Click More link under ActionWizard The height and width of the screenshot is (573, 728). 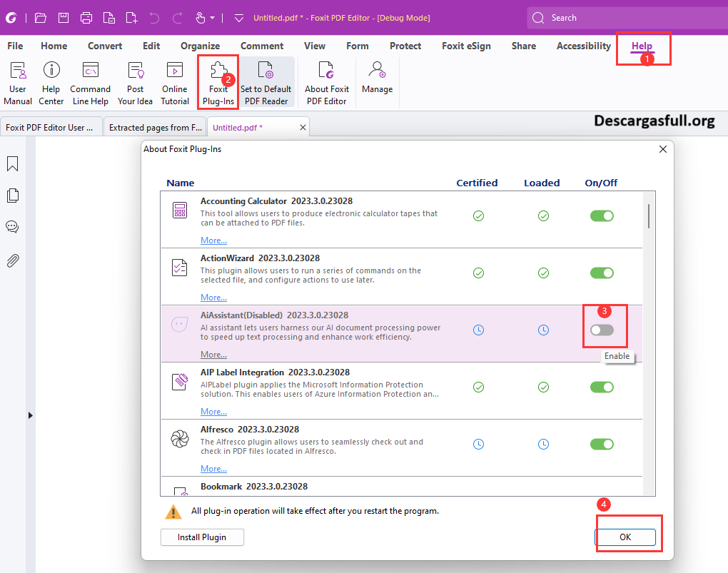213,298
